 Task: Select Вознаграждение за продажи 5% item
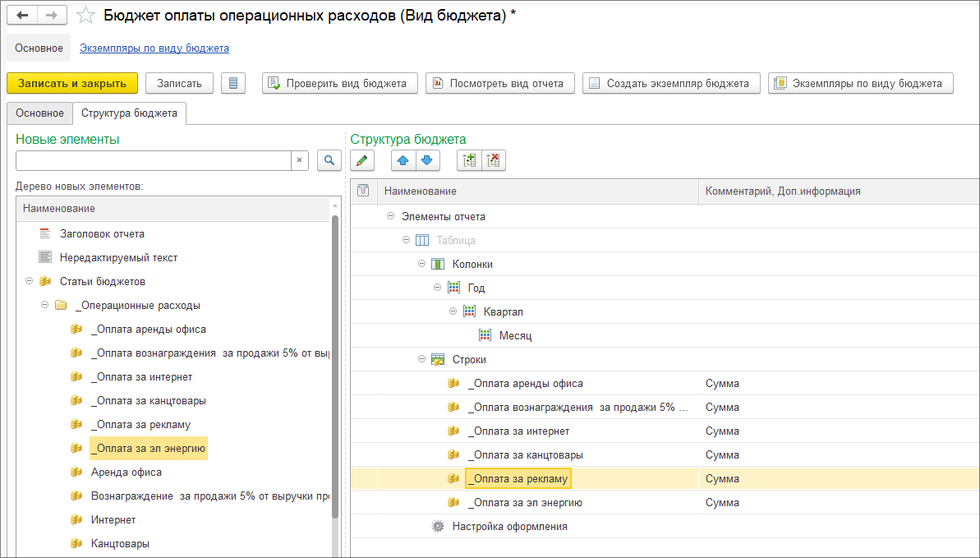click(x=210, y=496)
